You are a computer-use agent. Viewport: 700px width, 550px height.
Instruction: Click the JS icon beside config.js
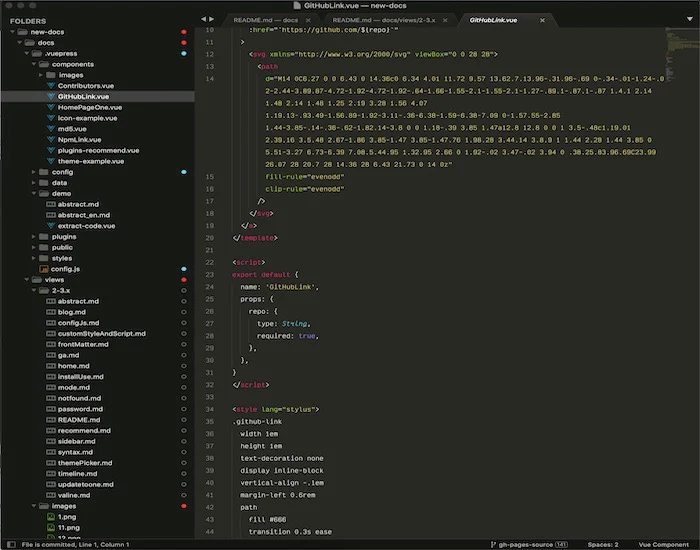pyautogui.click(x=44, y=269)
